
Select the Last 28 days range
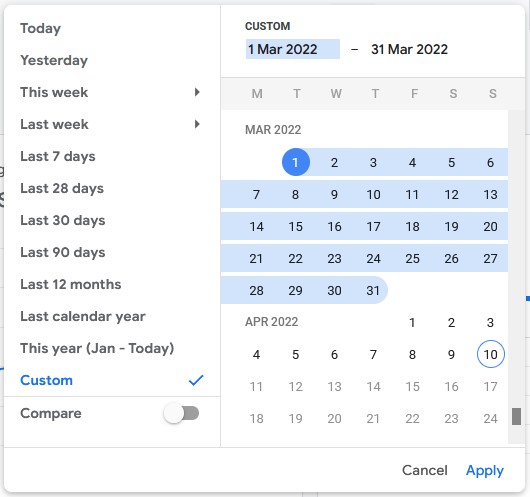click(x=62, y=188)
